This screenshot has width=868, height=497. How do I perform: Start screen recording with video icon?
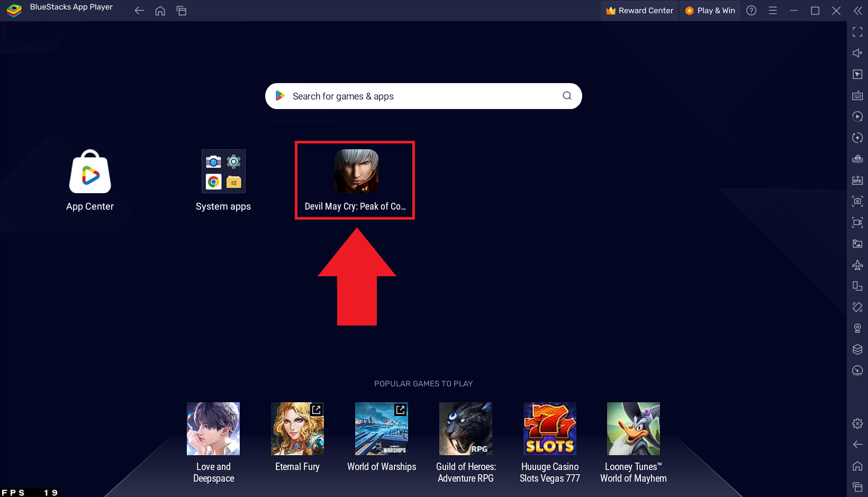(857, 223)
